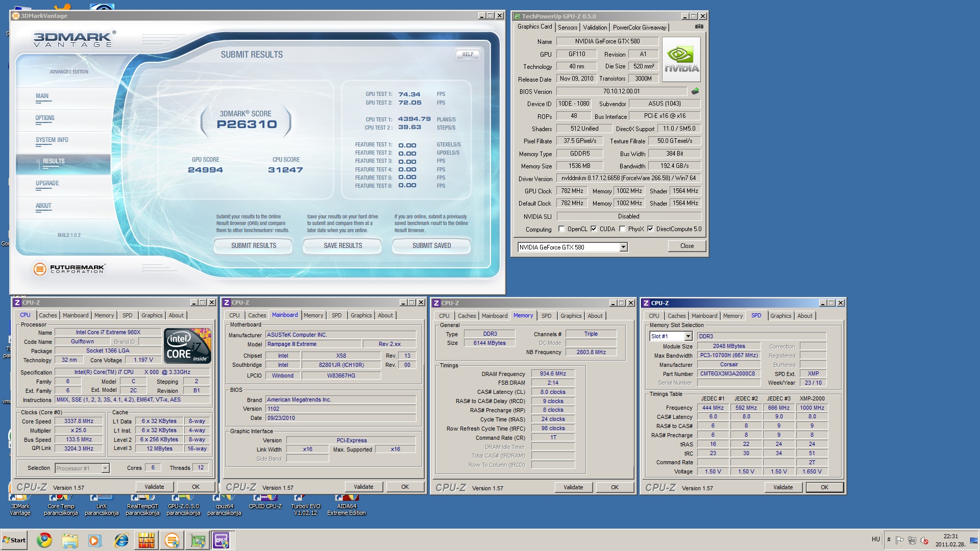Click the taskbar clock showing 22:31

[x=950, y=540]
